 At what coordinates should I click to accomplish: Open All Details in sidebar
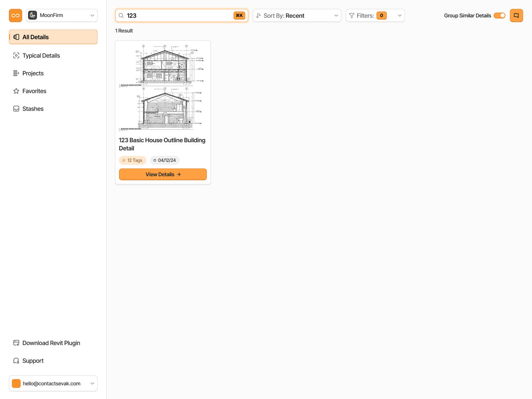[x=53, y=37]
